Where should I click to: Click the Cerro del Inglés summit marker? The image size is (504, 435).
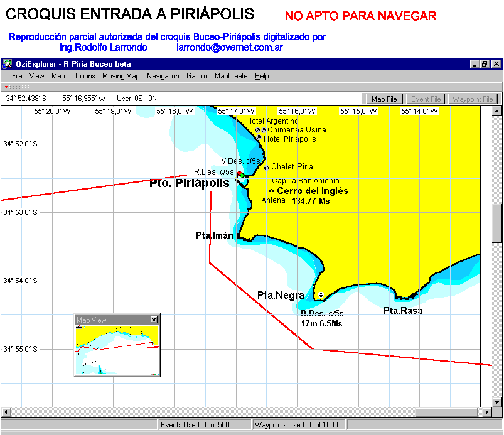[271, 191]
